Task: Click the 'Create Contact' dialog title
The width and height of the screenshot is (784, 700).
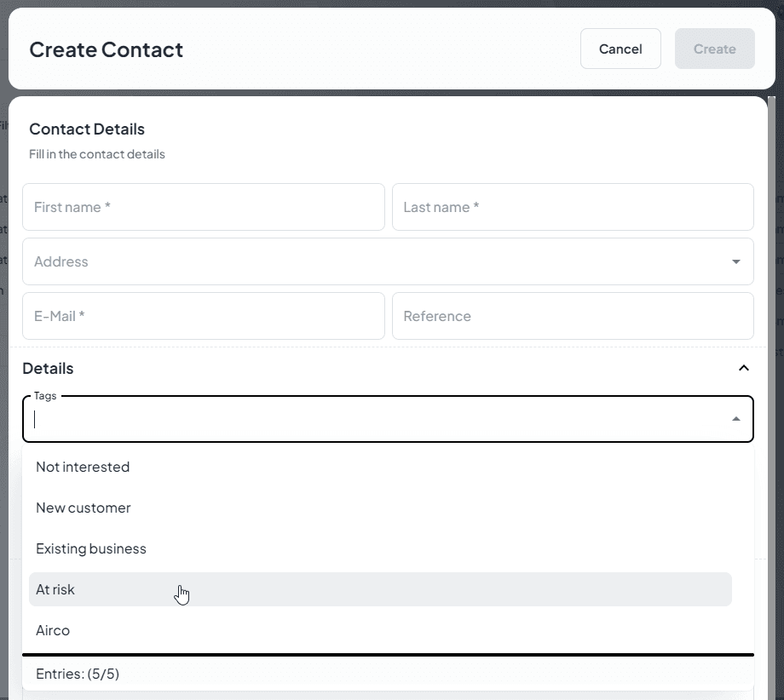Action: [106, 49]
